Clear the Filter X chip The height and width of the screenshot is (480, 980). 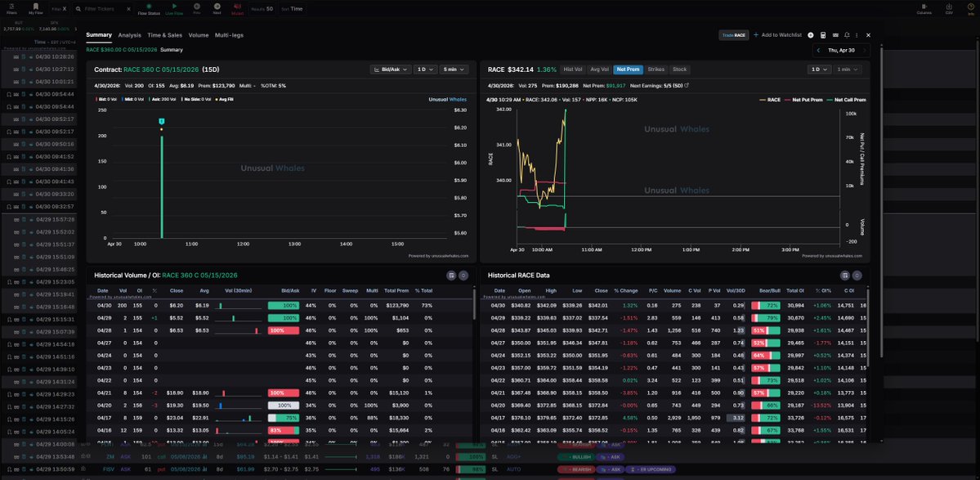click(60, 9)
